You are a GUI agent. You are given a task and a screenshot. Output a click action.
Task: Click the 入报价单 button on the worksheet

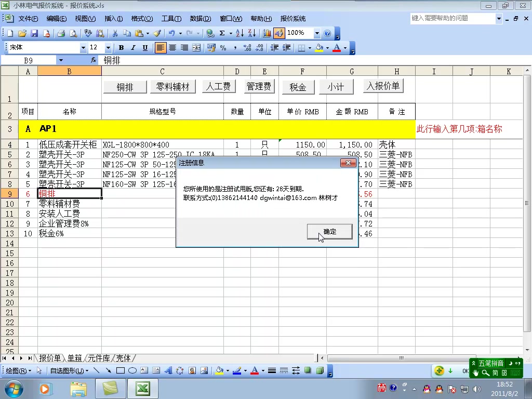pos(383,86)
